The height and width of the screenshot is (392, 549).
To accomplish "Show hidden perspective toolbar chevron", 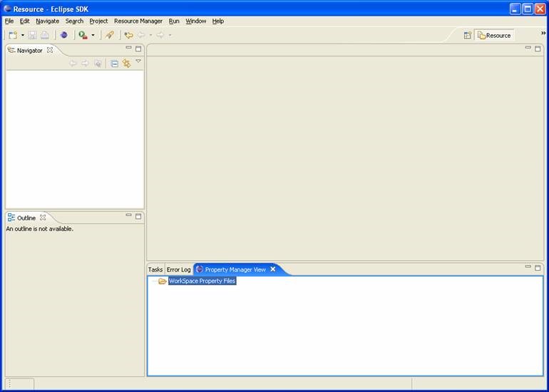I will click(x=543, y=33).
